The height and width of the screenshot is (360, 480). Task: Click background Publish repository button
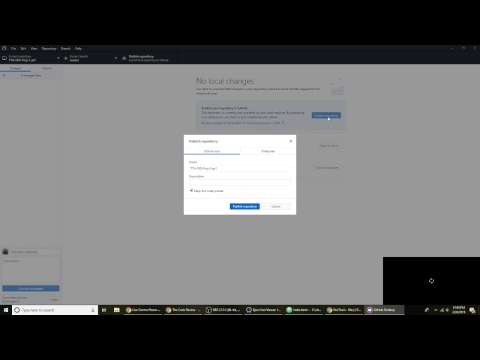pyautogui.click(x=326, y=115)
